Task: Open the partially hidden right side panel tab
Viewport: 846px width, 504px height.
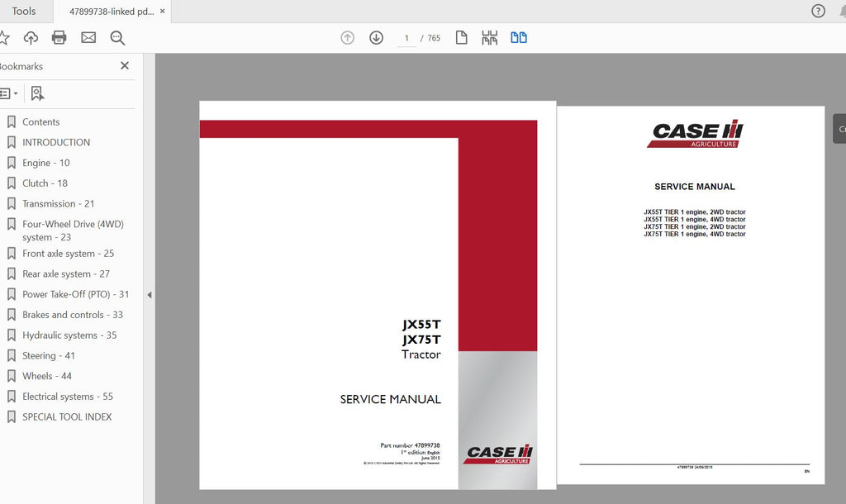Action: coord(839,128)
